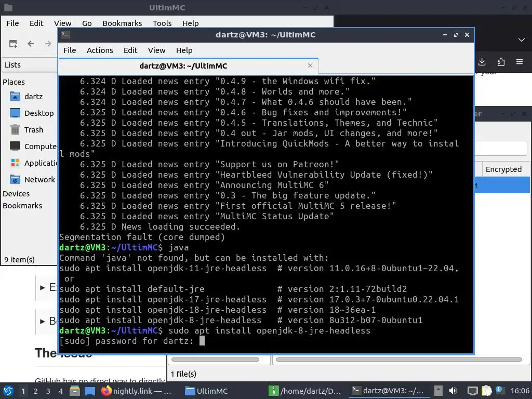Expand the collapsed section starting with 'B'

pyautogui.click(x=43, y=321)
